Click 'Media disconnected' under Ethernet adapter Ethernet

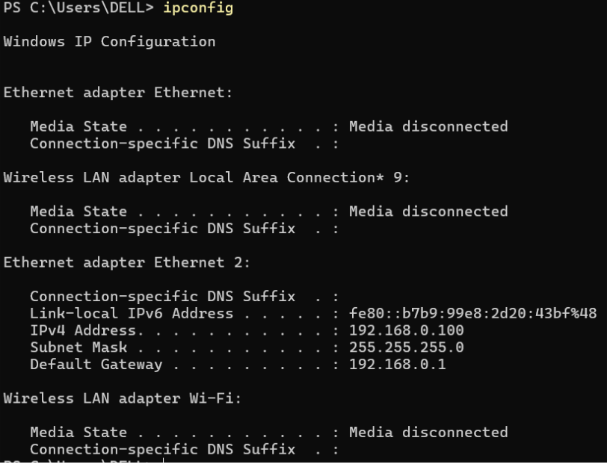(x=427, y=127)
